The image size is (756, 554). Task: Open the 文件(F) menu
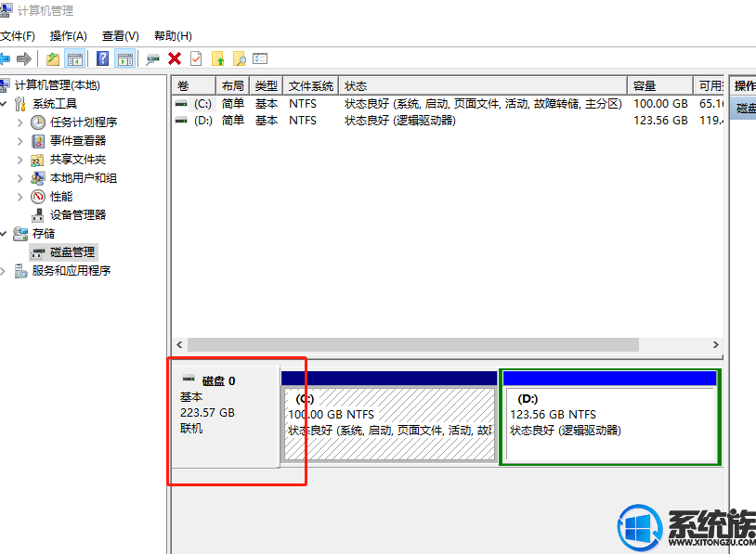[x=18, y=36]
